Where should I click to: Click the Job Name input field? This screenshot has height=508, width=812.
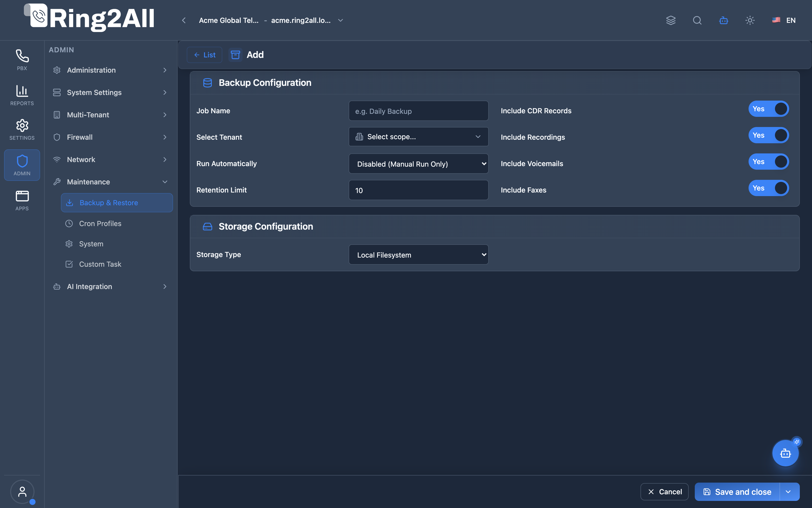418,111
